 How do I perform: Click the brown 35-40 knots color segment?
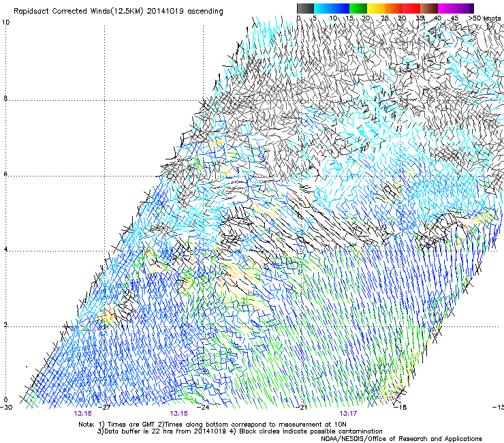429,8
